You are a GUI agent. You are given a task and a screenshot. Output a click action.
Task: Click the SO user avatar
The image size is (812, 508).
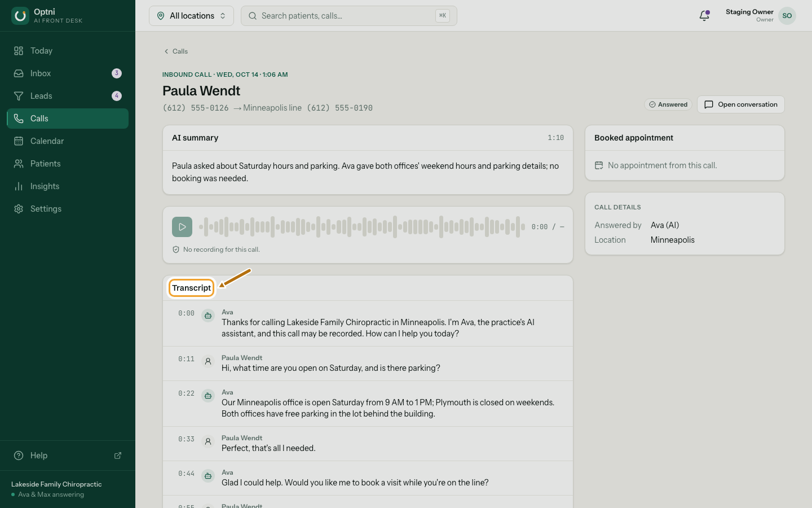pos(787,16)
